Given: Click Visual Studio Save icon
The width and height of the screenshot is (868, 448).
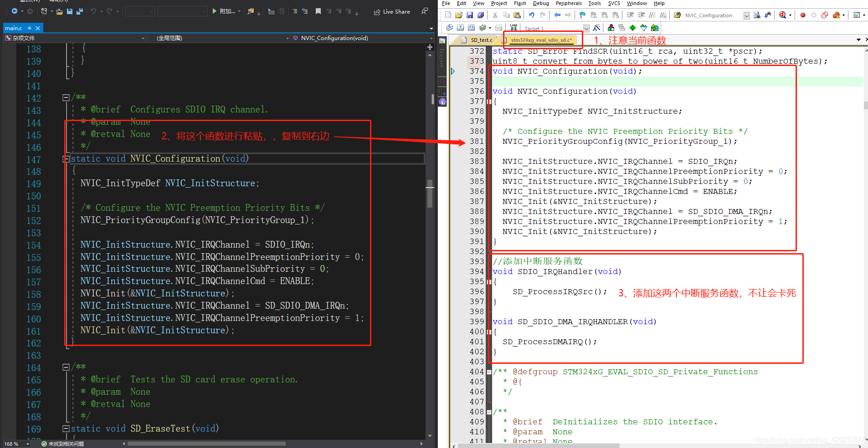Looking at the screenshot, I should coord(70,11).
